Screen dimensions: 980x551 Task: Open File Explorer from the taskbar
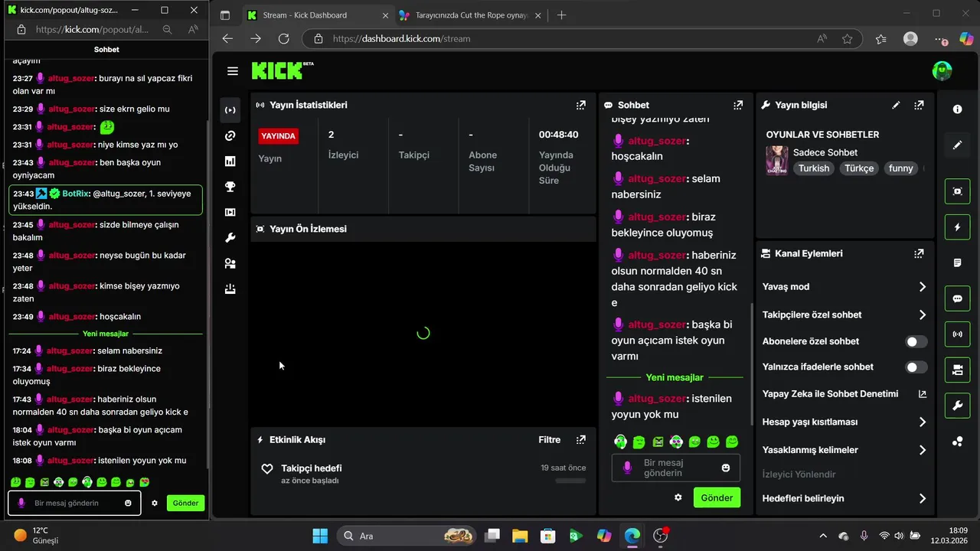pos(520,536)
